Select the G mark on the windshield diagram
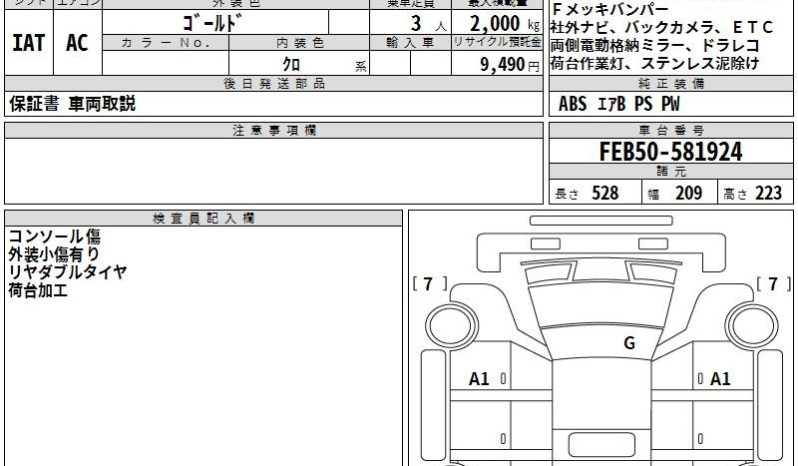The width and height of the screenshot is (798, 466). click(x=630, y=343)
